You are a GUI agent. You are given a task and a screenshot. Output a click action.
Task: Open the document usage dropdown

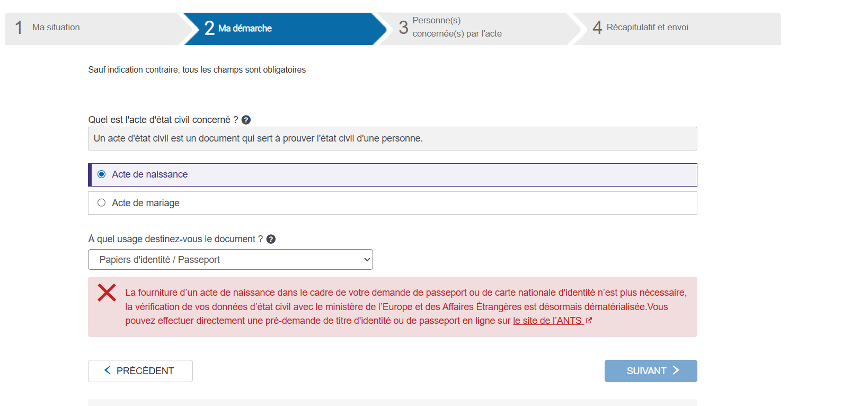click(230, 260)
